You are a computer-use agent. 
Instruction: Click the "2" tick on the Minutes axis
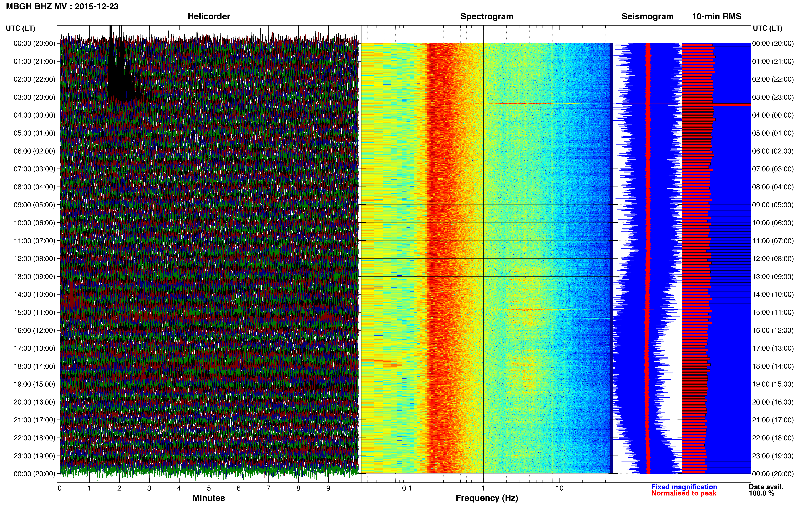pos(119,488)
